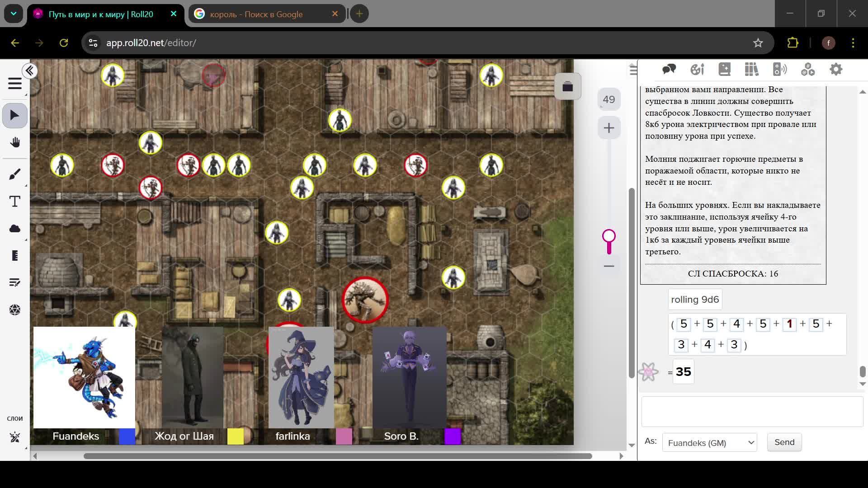Open the My Settings gear tab

coord(836,70)
